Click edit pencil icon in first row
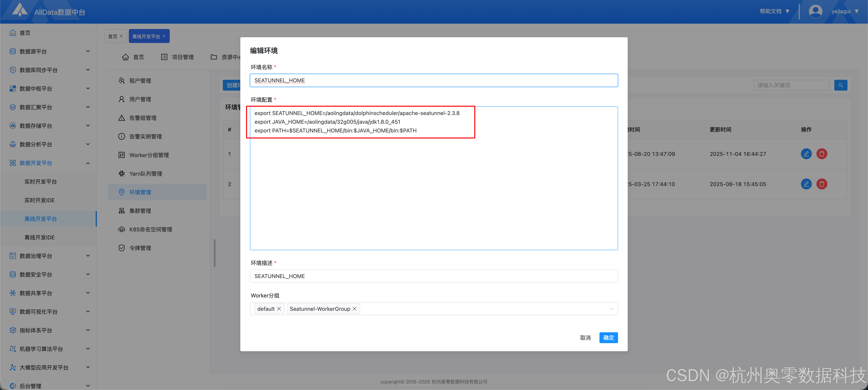868x390 pixels. (806, 154)
